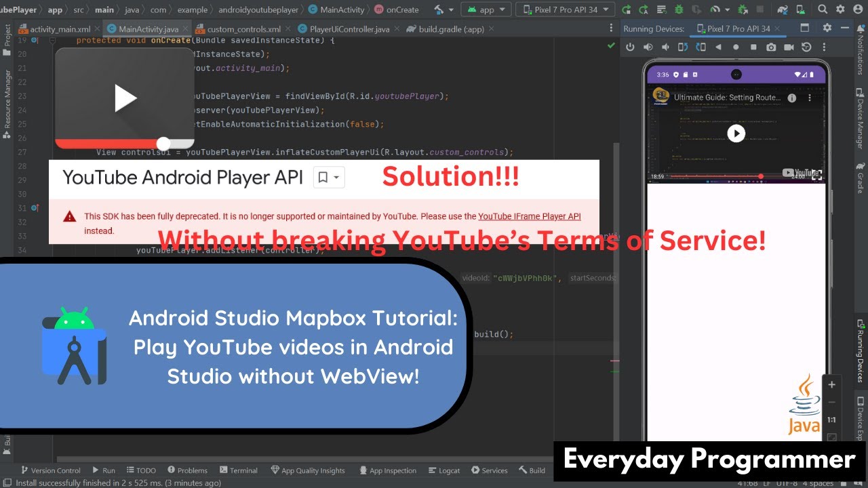Click the white slider knob under the play thumbnail

click(x=163, y=144)
